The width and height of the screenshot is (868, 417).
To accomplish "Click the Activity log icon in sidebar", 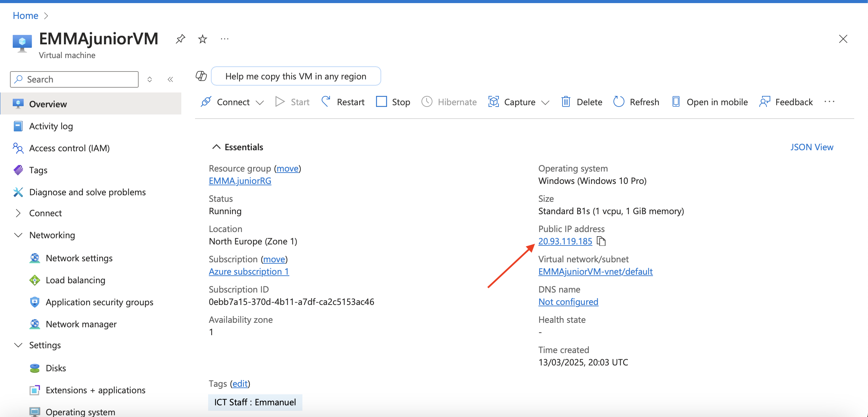I will pos(18,126).
